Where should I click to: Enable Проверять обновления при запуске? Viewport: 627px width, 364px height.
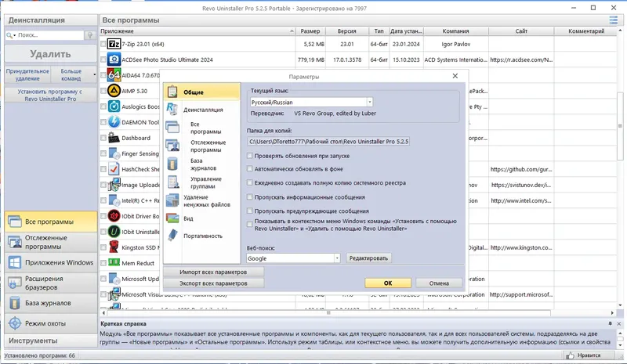(250, 156)
